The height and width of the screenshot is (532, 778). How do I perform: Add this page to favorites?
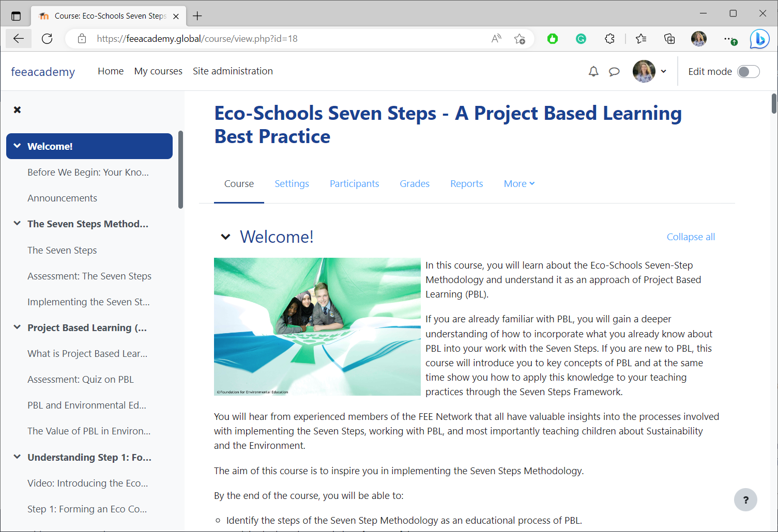[x=520, y=39]
